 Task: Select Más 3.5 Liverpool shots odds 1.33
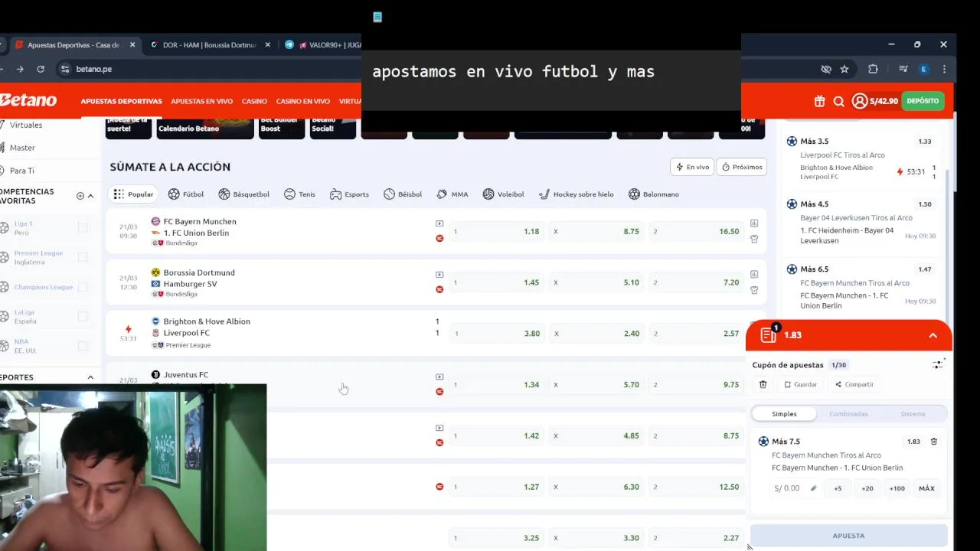924,142
